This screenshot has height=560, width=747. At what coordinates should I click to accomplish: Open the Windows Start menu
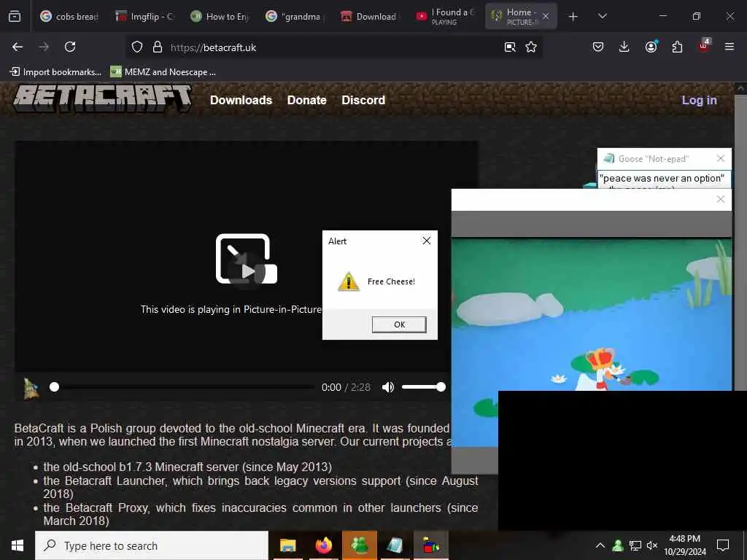coord(18,545)
